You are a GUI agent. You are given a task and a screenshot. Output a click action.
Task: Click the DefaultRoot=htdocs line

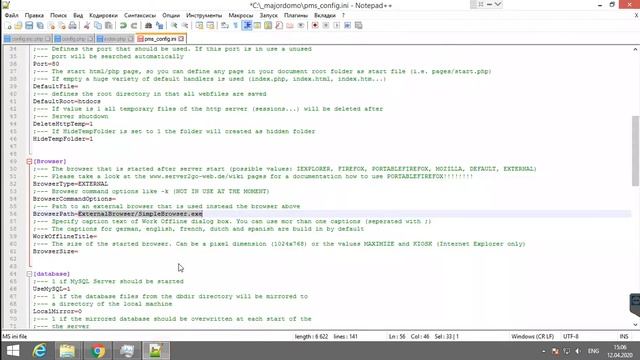point(67,101)
